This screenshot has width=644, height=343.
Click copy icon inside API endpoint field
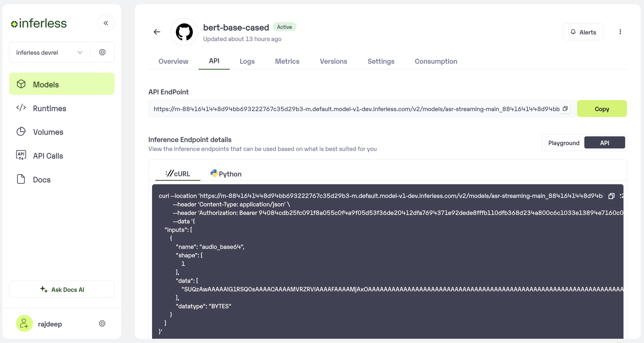pyautogui.click(x=565, y=109)
